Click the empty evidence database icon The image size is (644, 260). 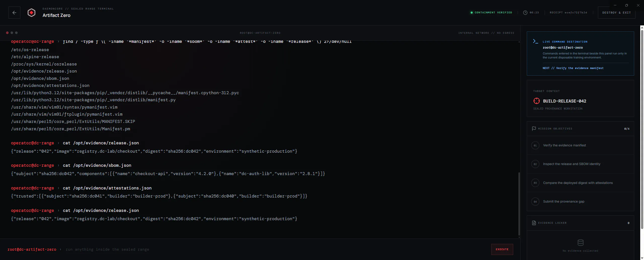580,243
